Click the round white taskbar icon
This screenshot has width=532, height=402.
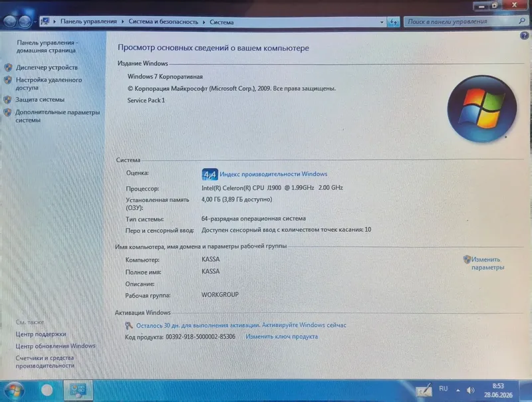[x=47, y=390]
